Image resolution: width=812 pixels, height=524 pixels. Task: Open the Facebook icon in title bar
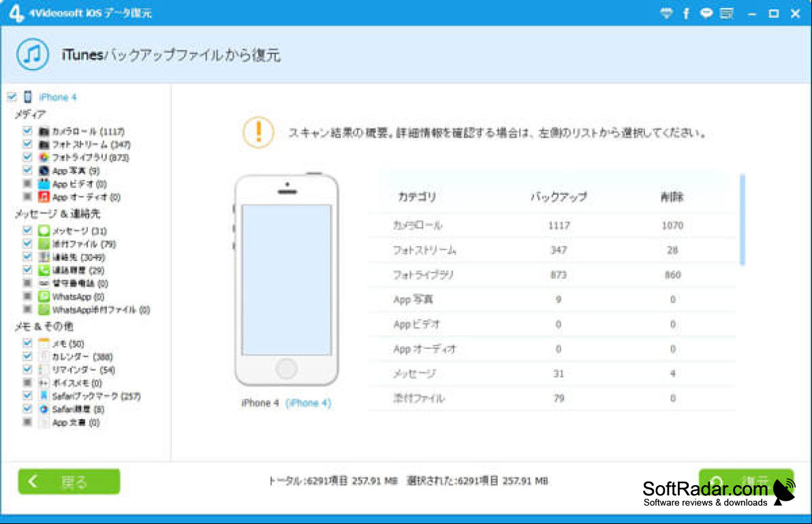[686, 14]
